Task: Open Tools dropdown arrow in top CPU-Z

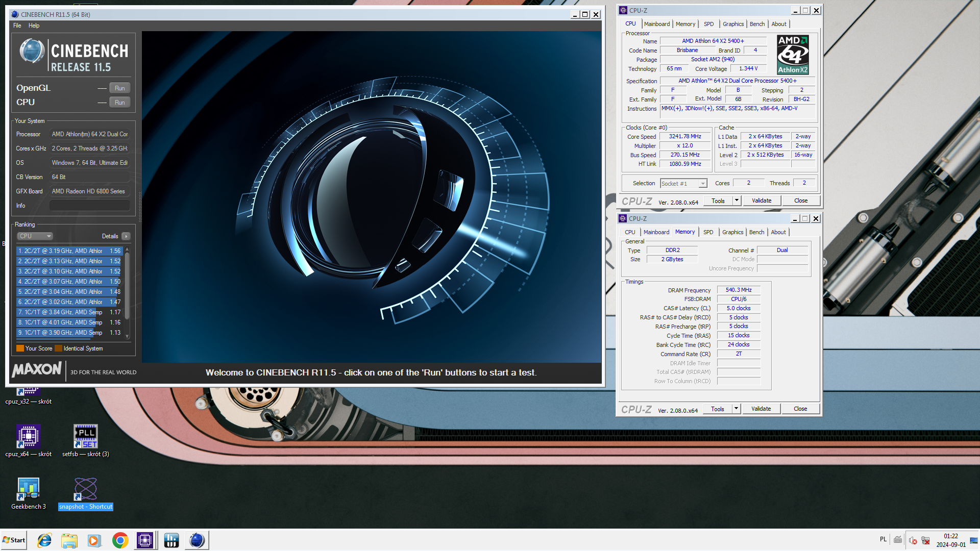Action: point(737,201)
